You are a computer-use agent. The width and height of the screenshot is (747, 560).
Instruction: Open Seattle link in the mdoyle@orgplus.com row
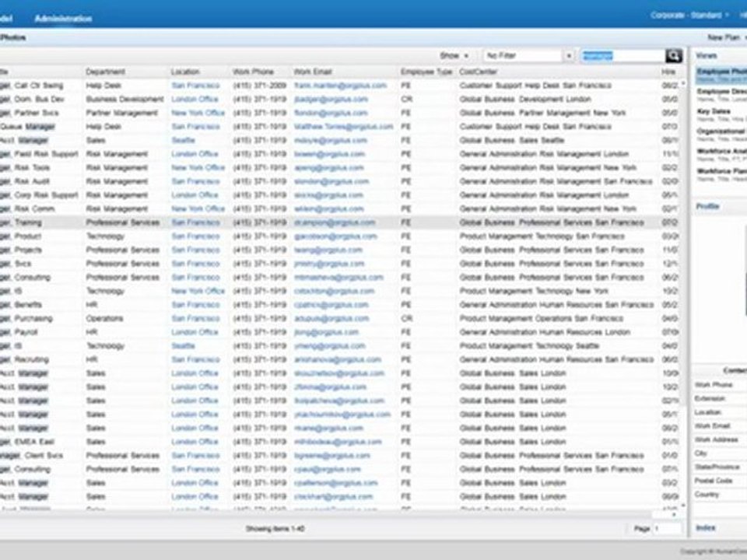[x=184, y=141]
